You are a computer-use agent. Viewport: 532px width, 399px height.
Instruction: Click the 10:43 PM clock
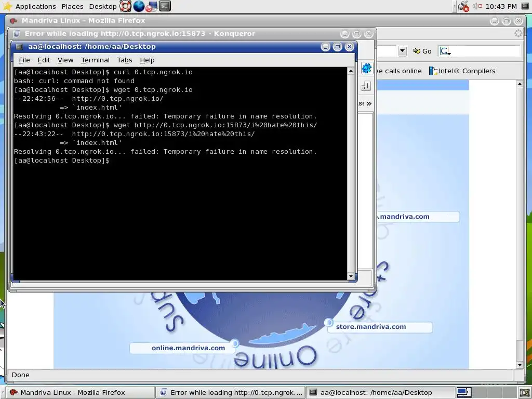pyautogui.click(x=501, y=6)
